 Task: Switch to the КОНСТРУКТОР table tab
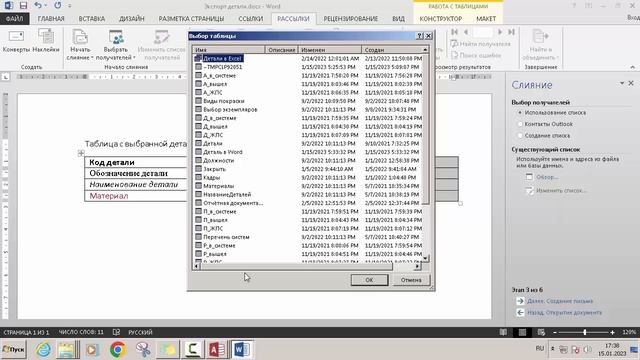[x=441, y=19]
